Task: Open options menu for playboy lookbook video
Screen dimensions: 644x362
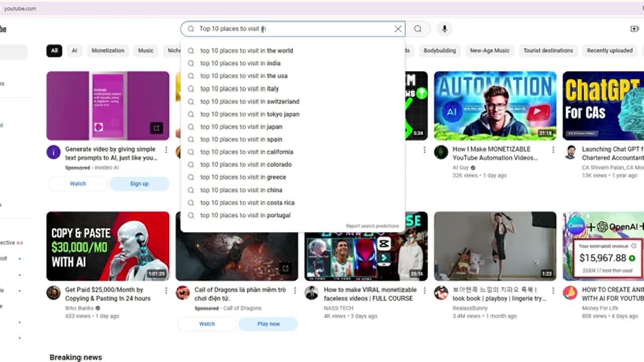Action: click(553, 290)
